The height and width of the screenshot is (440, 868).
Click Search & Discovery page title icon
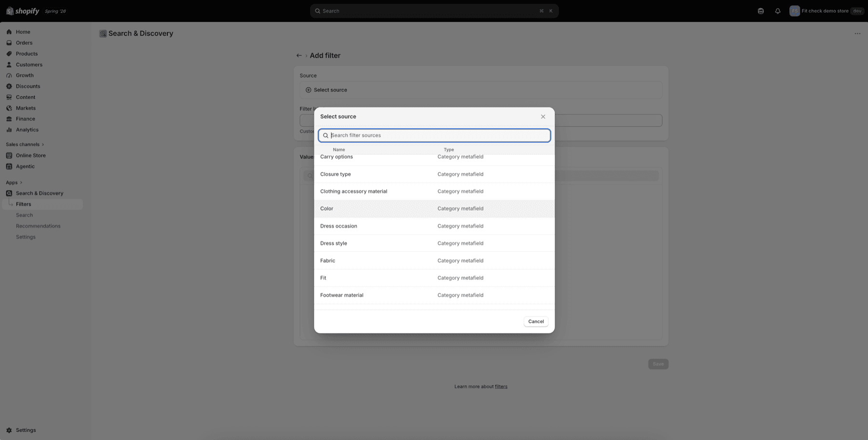point(103,34)
